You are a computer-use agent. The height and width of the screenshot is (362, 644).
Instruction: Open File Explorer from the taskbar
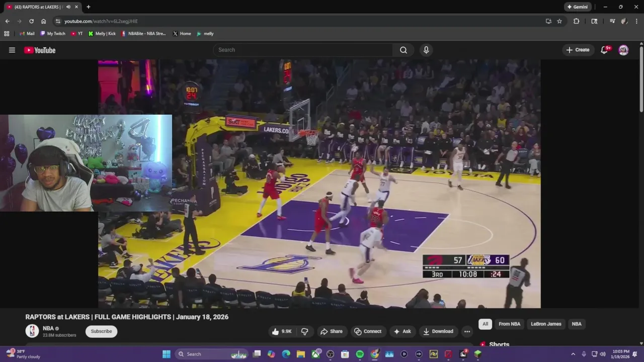coord(301,354)
